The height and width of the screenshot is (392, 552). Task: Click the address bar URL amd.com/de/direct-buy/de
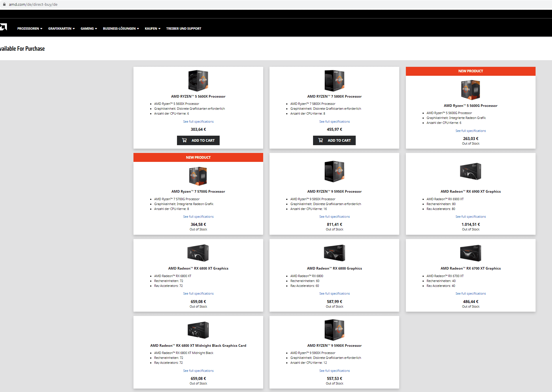33,4
